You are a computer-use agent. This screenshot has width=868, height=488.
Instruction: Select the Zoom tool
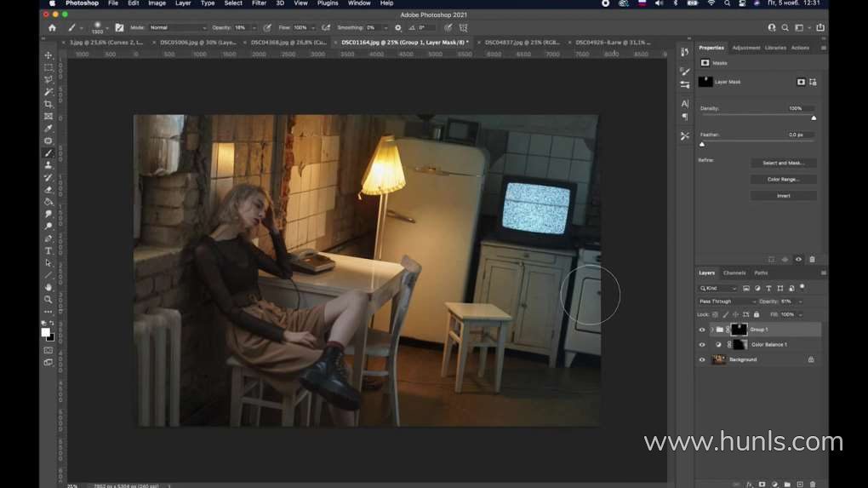pyautogui.click(x=49, y=300)
